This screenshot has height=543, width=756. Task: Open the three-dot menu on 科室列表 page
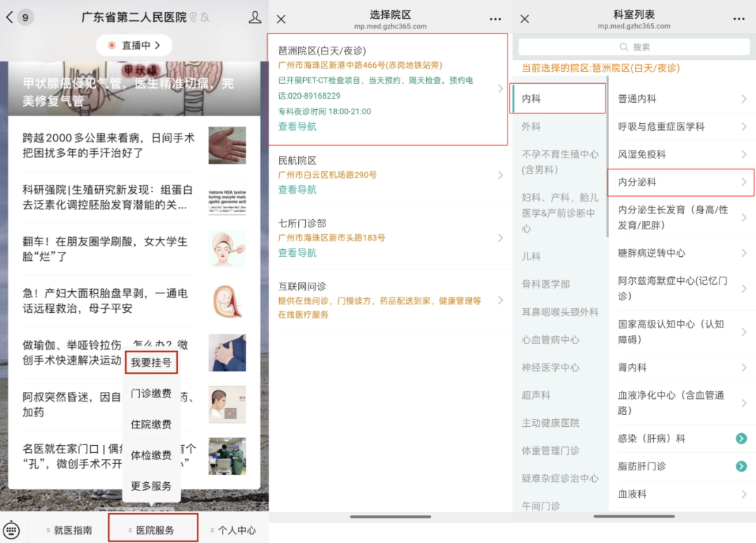pyautogui.click(x=738, y=19)
